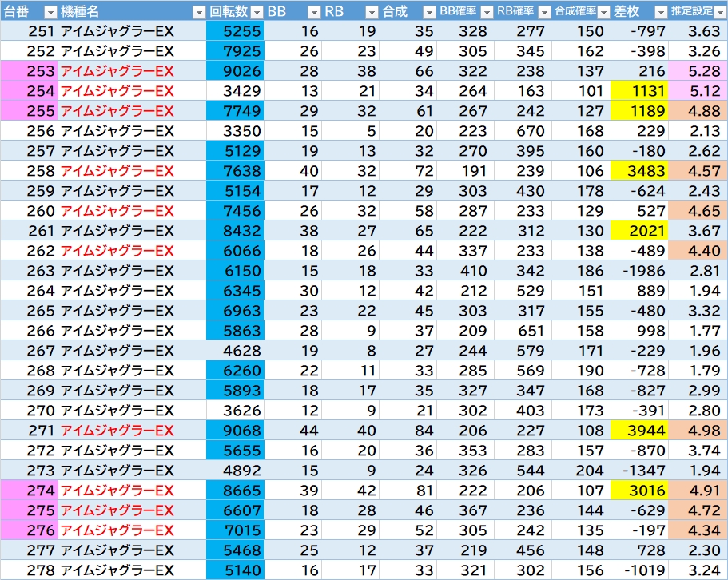Select blue 回転数 cell 5255
The image size is (728, 580).
point(235,31)
